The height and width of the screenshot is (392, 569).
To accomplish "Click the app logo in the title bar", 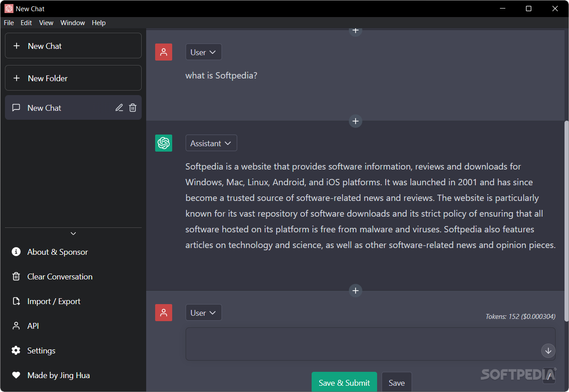I will tap(9, 9).
